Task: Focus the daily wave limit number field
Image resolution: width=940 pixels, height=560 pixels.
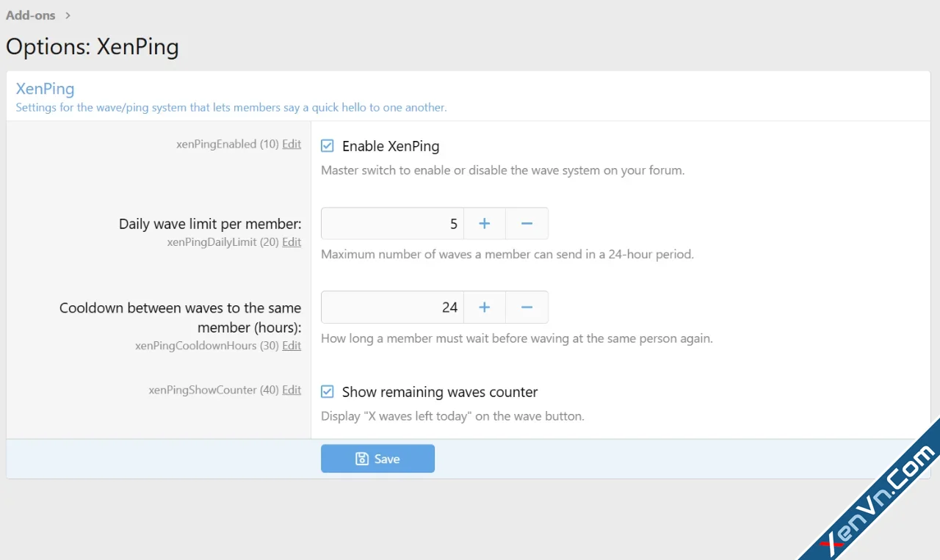Action: pyautogui.click(x=392, y=223)
